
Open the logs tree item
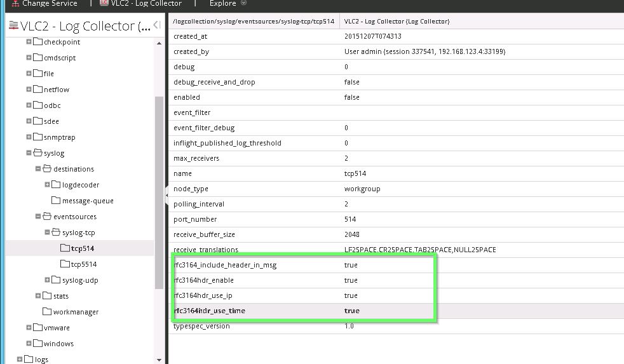(x=41, y=360)
